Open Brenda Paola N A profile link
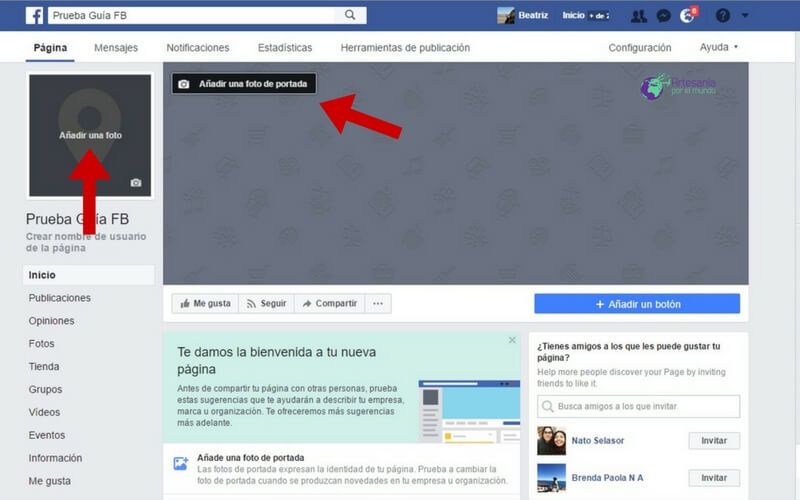The height and width of the screenshot is (500, 800). pyautogui.click(x=607, y=478)
